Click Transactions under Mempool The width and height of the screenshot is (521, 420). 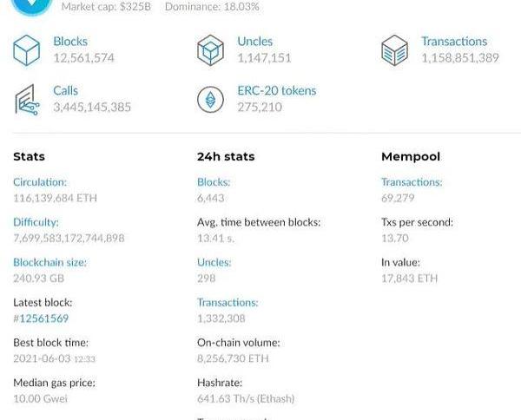(412, 182)
